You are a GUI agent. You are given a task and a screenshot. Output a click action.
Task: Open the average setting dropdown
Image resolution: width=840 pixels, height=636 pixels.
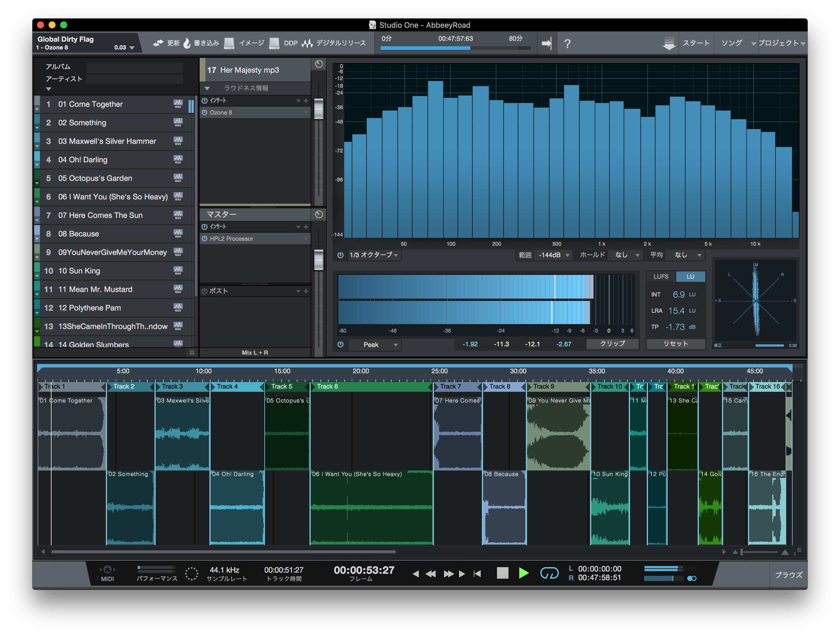[x=686, y=255]
